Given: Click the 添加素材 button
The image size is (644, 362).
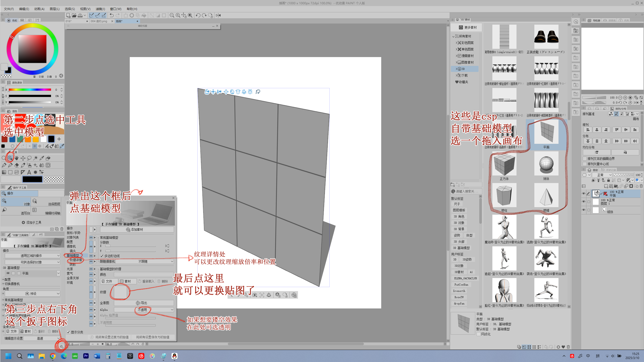Looking at the screenshot, I should [137, 230].
